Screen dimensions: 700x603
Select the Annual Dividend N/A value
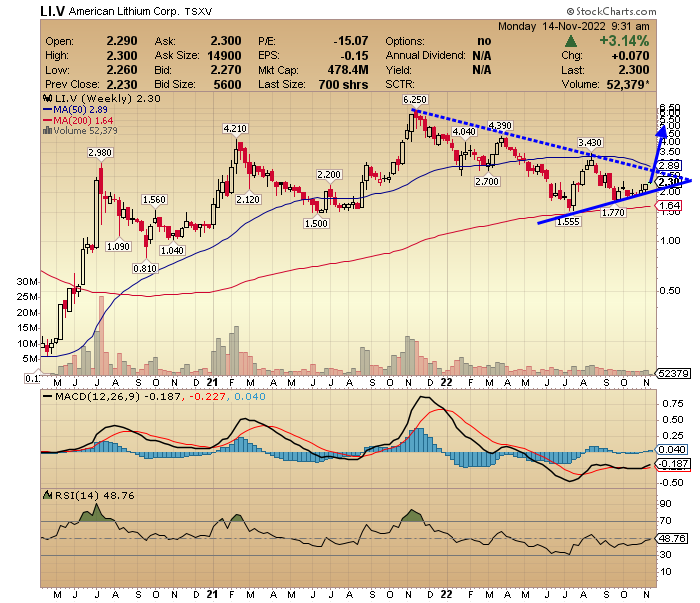pos(482,56)
